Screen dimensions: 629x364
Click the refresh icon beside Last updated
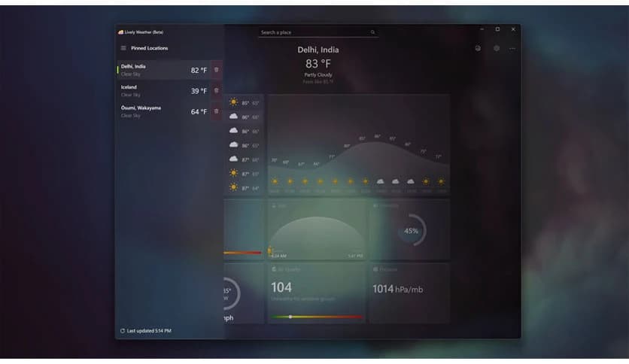coord(123,331)
